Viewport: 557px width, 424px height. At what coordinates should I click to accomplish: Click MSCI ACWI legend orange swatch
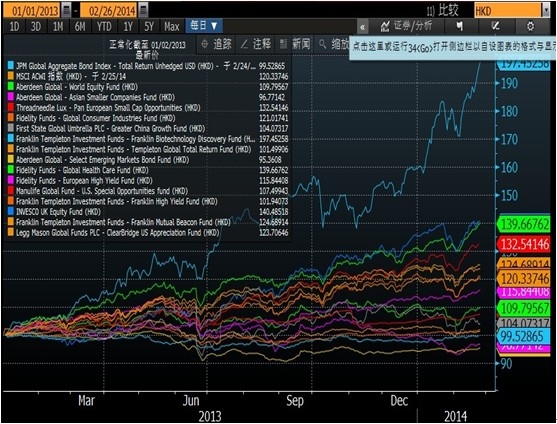click(11, 76)
